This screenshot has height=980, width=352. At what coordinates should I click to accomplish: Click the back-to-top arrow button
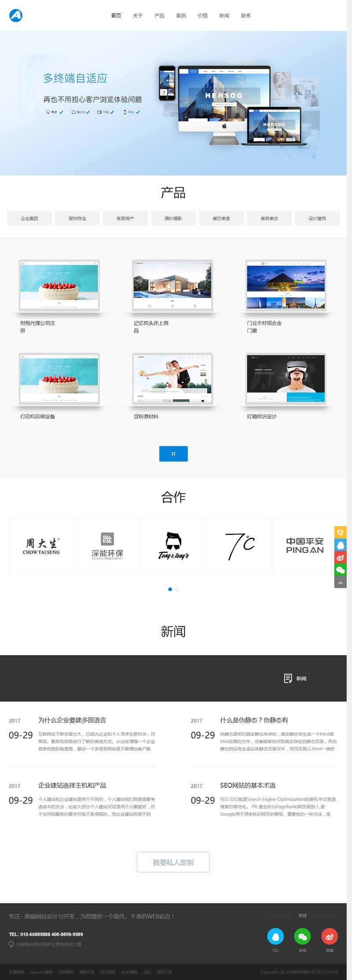tap(341, 583)
